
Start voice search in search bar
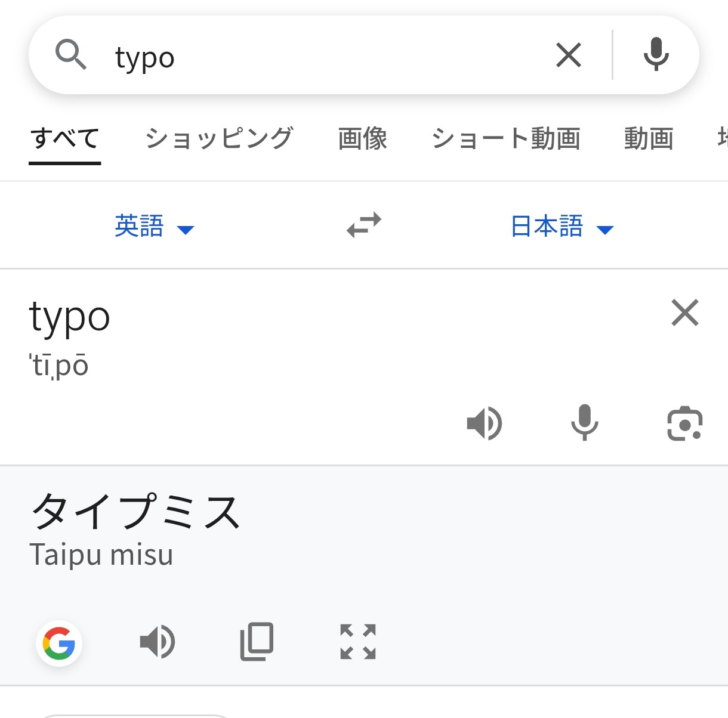coord(656,55)
